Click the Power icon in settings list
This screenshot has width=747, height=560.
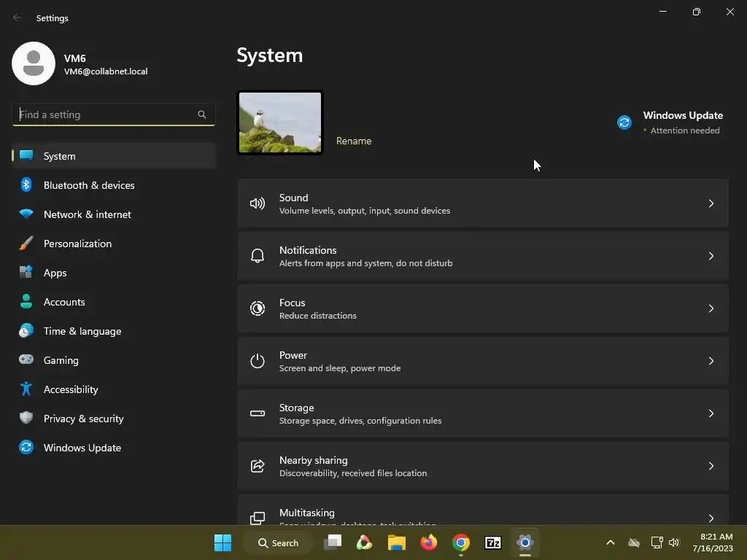click(258, 361)
